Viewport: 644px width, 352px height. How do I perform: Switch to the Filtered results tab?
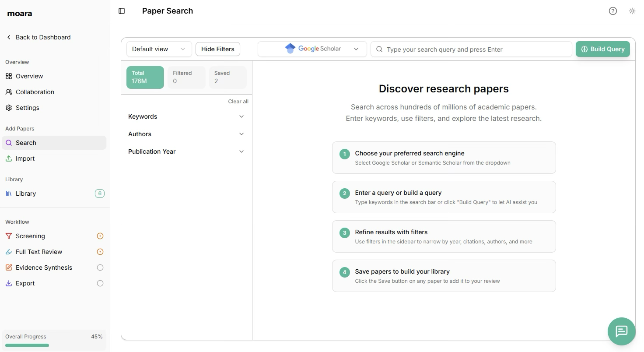(x=186, y=77)
